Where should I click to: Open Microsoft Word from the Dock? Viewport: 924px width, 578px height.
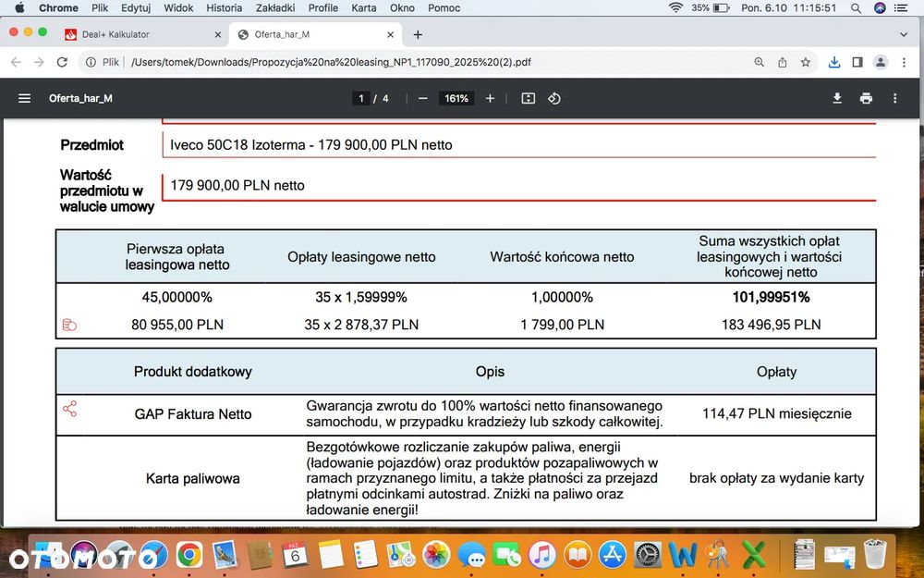coord(683,554)
